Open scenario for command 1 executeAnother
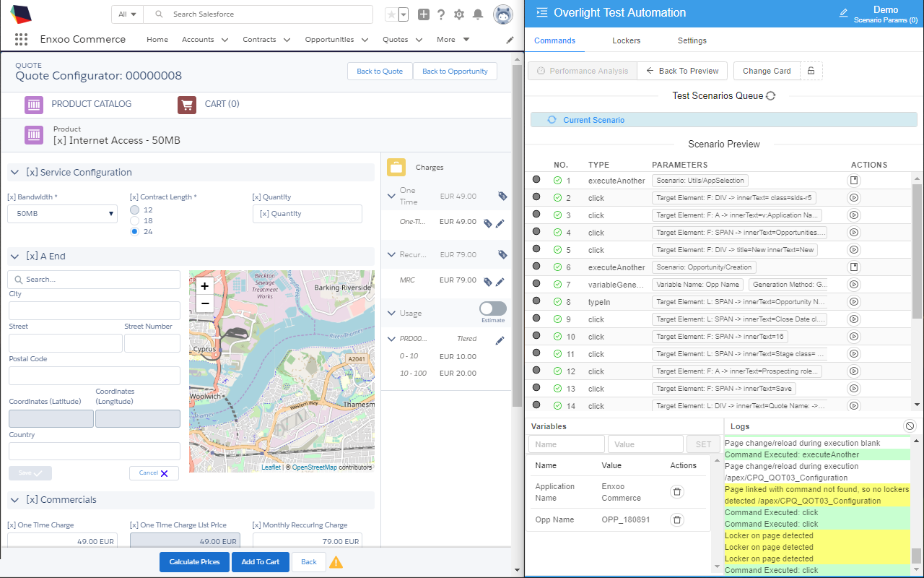924x578 pixels. coord(854,180)
